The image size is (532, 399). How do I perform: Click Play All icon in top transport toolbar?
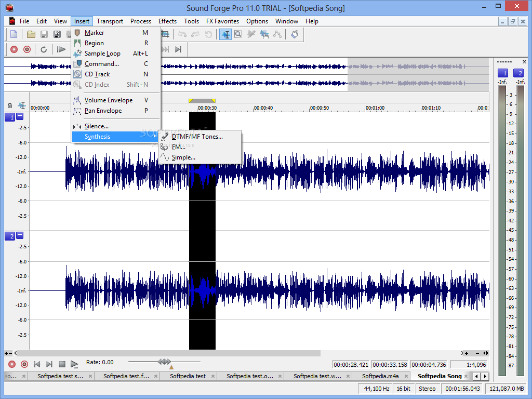pyautogui.click(x=61, y=49)
